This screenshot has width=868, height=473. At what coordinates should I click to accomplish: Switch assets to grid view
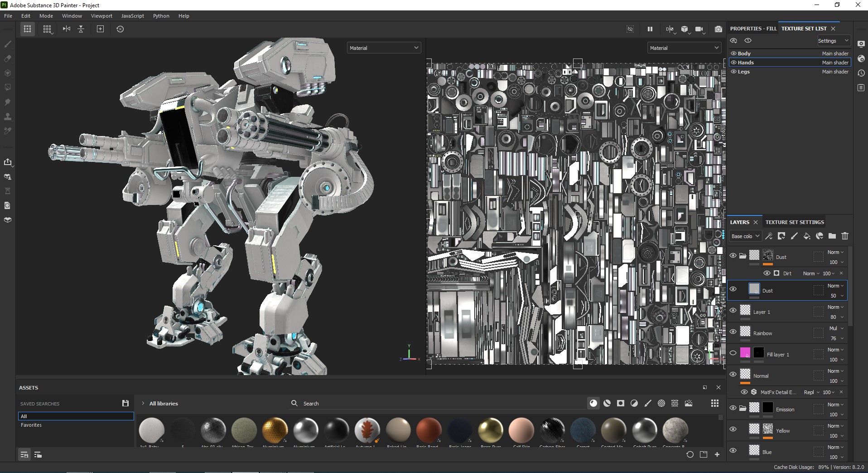[714, 403]
